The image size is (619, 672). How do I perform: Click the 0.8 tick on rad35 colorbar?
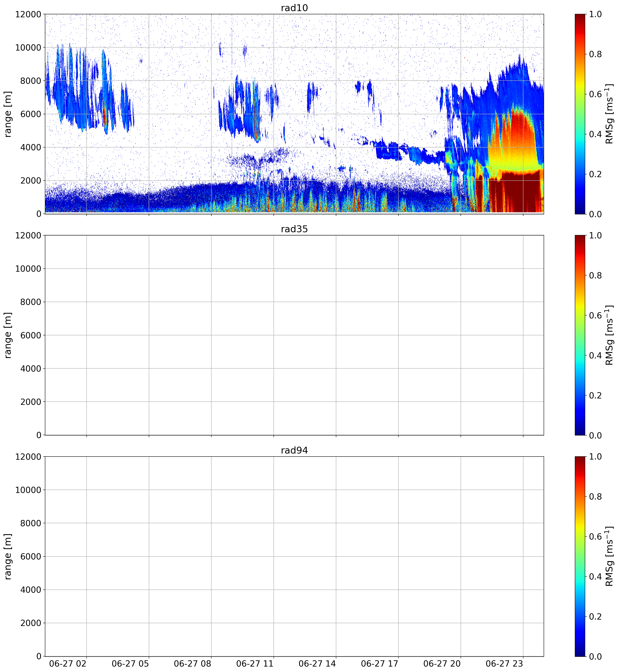point(595,275)
